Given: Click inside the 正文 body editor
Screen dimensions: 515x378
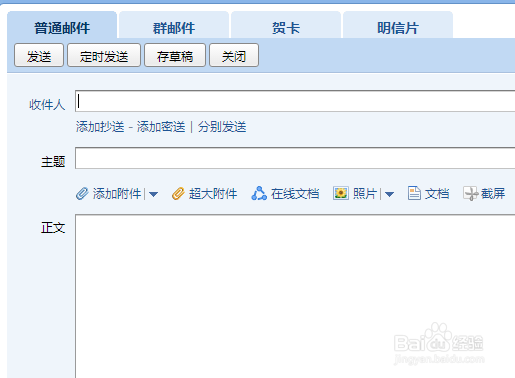Looking at the screenshot, I should tap(295, 296).
